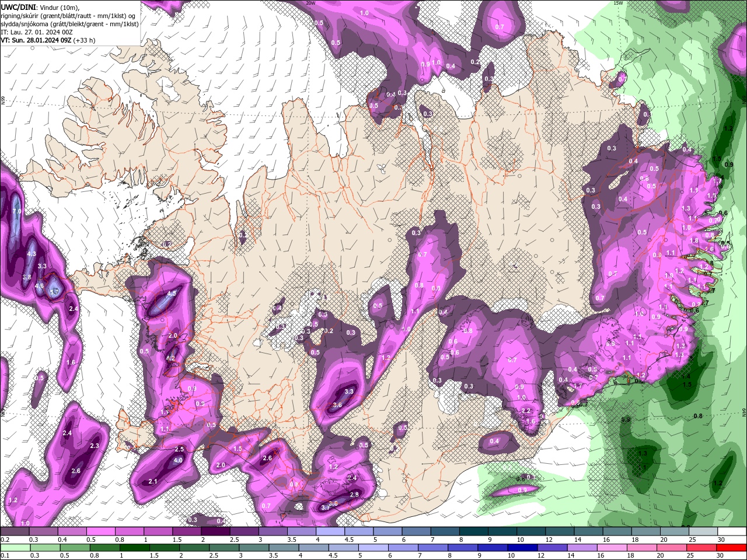Click the 2.1 snowfall value on the map
The width and height of the screenshot is (747, 560).
click(153, 481)
